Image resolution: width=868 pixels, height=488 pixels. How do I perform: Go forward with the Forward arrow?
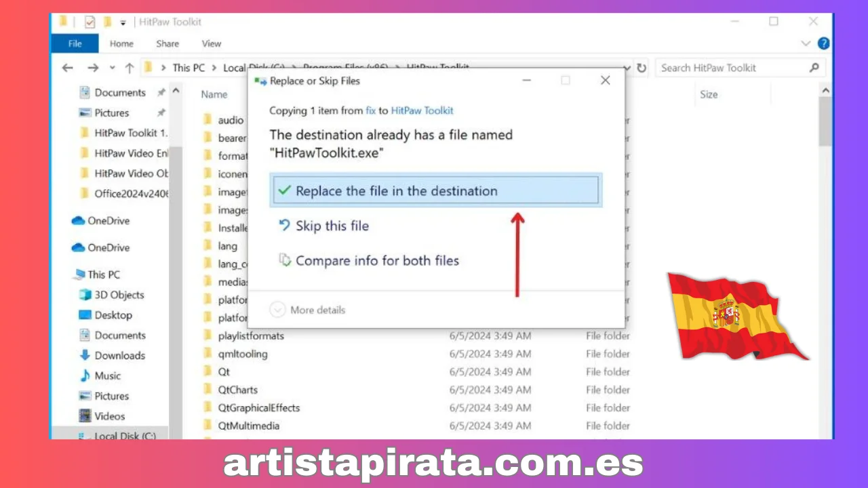pos(93,68)
